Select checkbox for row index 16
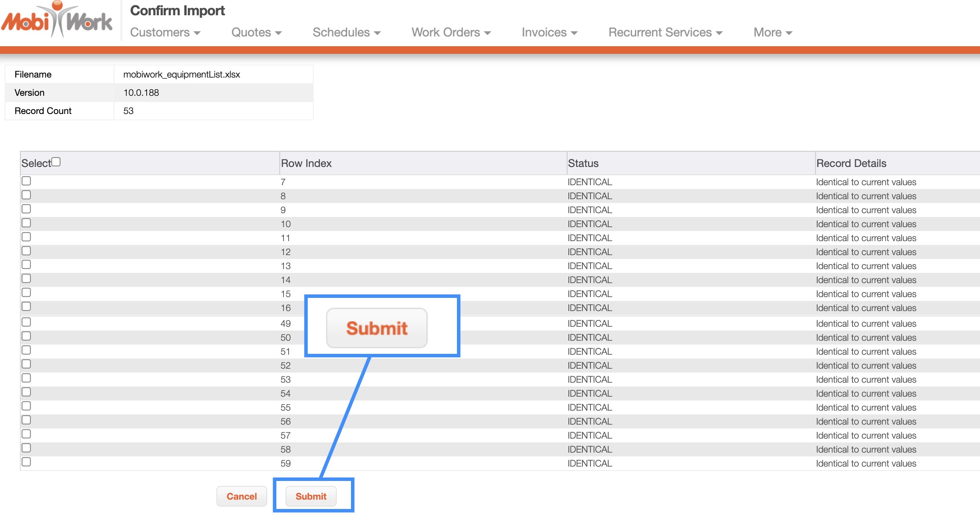Screen dimensions: 980x517 click(26, 306)
